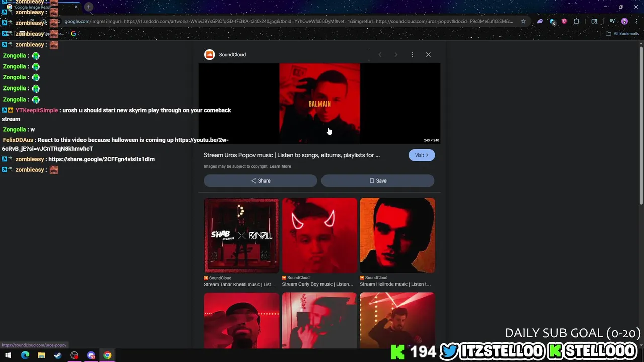Image resolution: width=644 pixels, height=362 pixels.
Task: Open File Explorer from the taskbar
Action: point(41,355)
